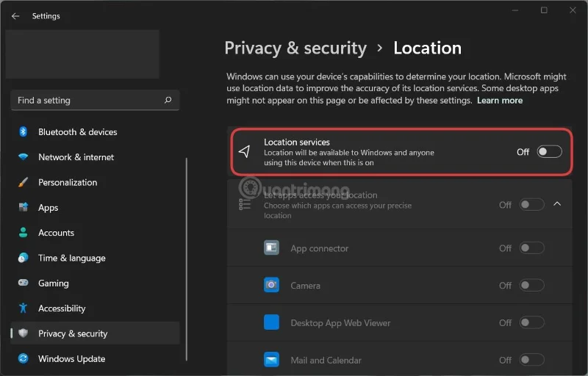Click the Camera app icon

point(271,285)
